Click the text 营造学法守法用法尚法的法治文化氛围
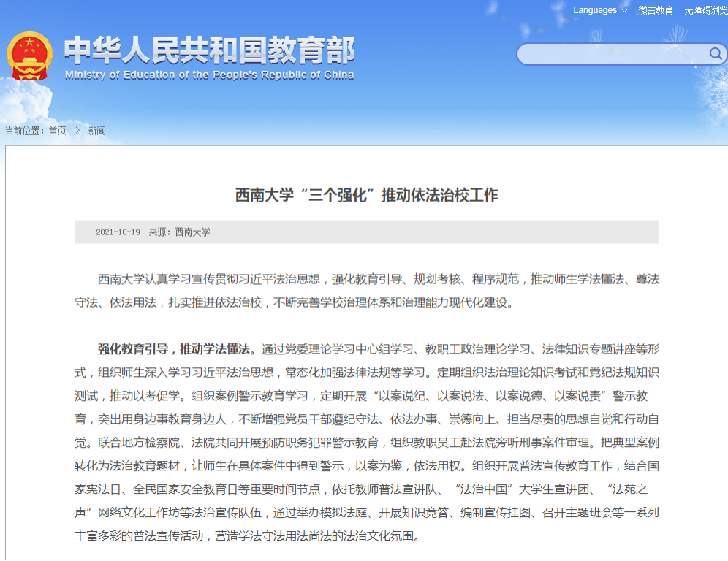 point(317,537)
